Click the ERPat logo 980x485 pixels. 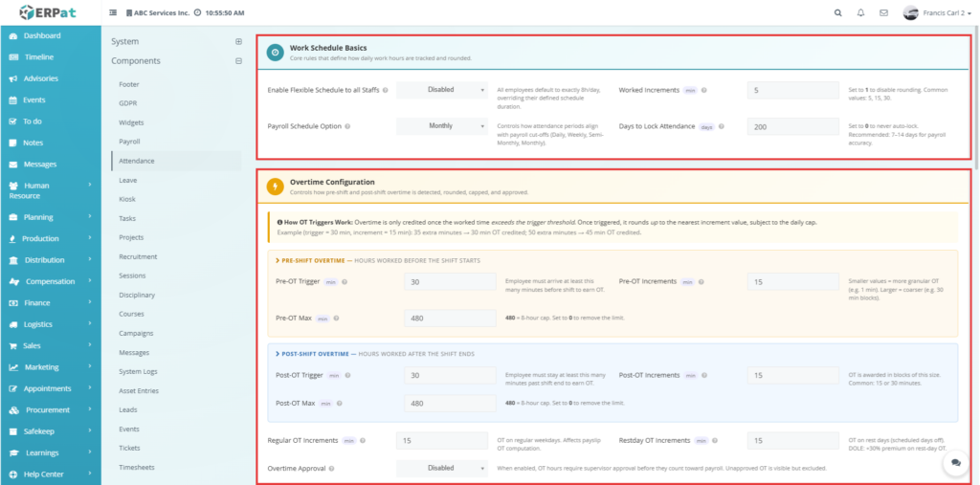[50, 12]
